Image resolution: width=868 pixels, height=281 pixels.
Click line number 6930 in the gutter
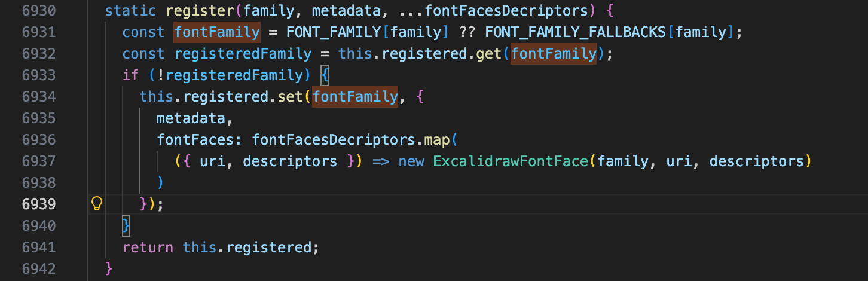(39, 10)
